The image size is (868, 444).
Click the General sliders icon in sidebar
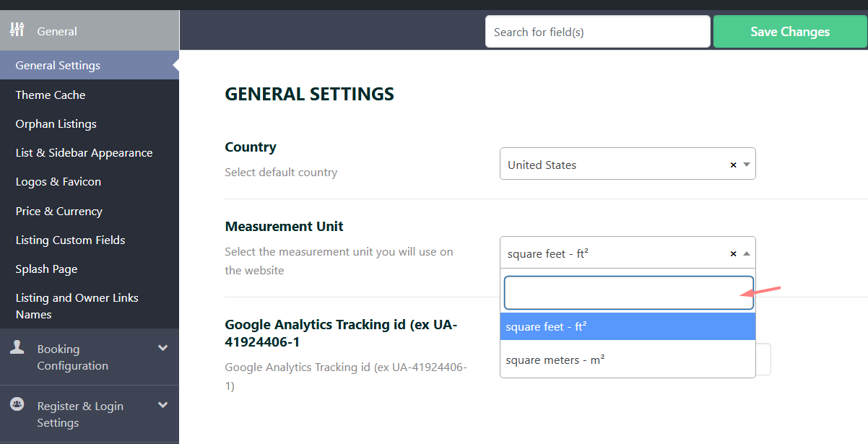click(x=17, y=30)
